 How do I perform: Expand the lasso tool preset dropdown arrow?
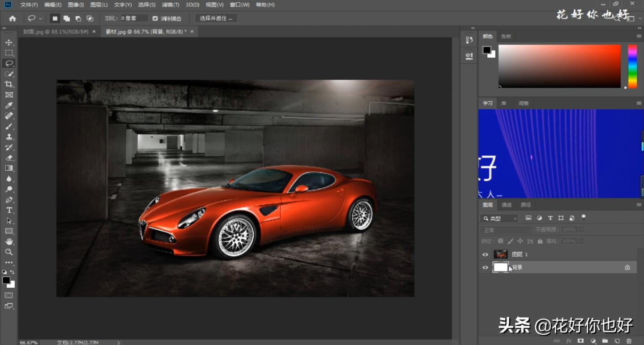pyautogui.click(x=41, y=18)
